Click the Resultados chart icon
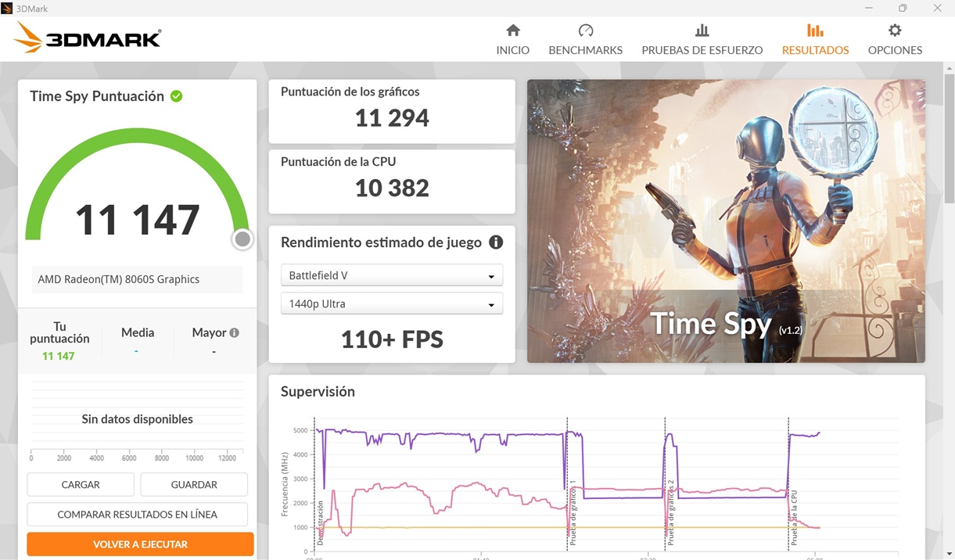The image size is (955, 560). click(815, 31)
